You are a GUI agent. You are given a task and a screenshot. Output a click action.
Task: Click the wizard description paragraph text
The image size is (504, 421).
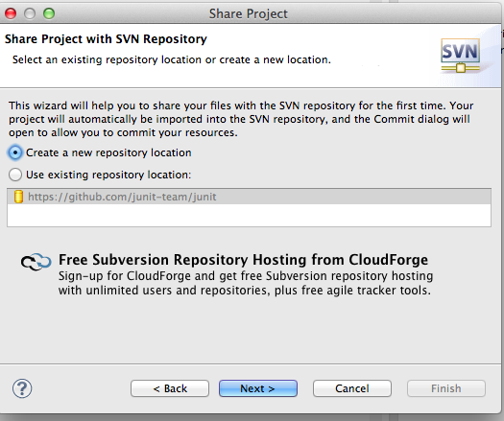coord(241,119)
